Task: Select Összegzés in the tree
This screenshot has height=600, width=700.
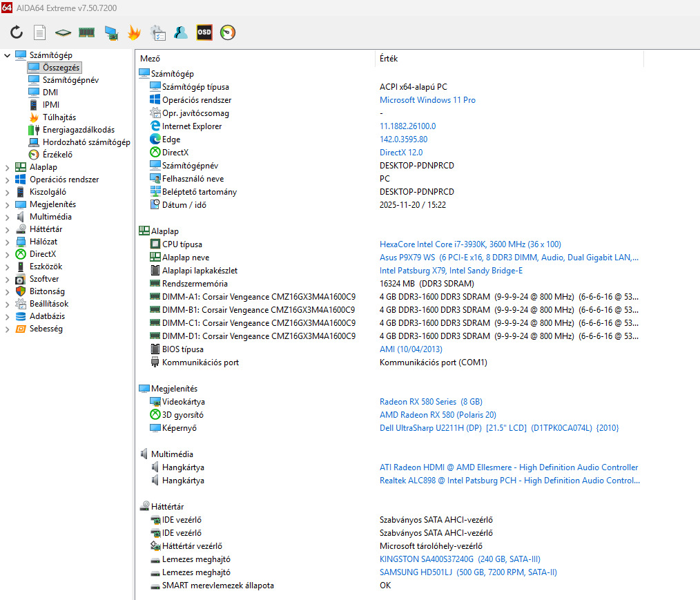Action: 55,68
